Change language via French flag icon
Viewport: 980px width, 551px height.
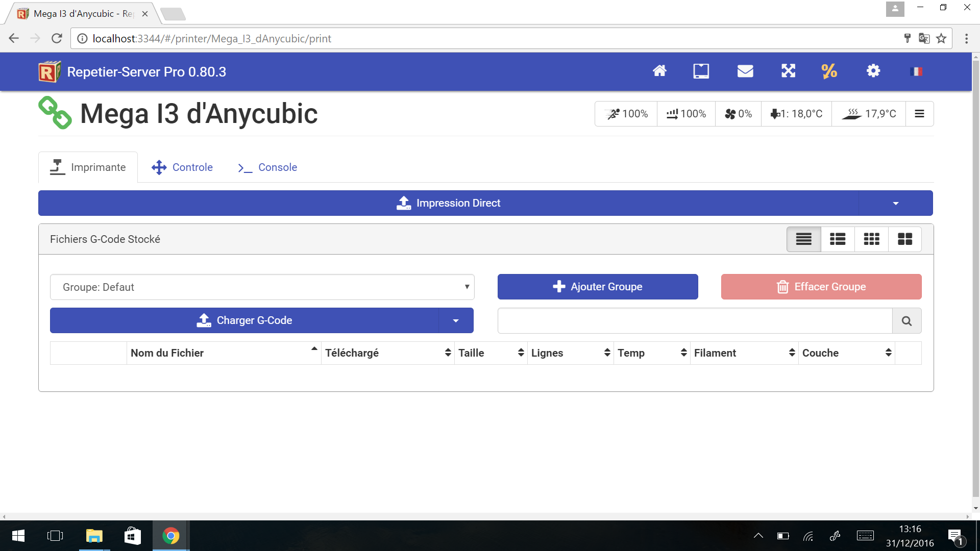pyautogui.click(x=916, y=71)
